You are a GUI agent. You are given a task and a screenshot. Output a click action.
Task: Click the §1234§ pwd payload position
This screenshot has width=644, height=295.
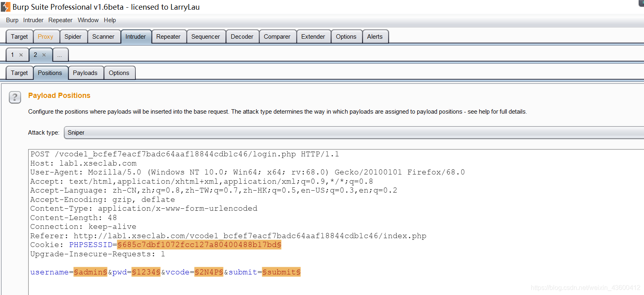click(x=146, y=272)
